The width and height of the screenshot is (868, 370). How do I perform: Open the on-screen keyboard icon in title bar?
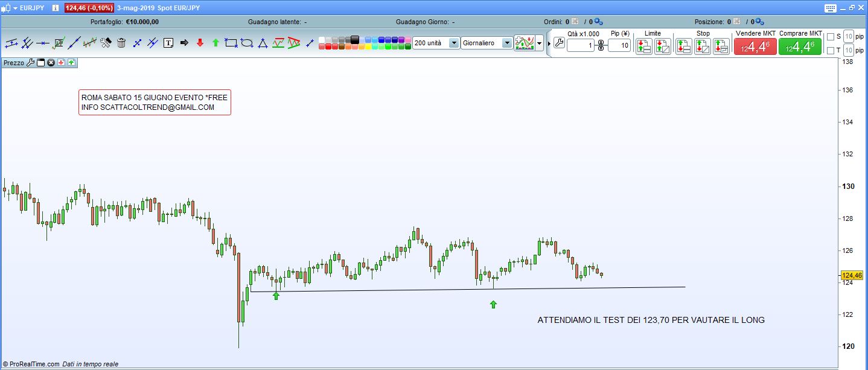[830, 8]
